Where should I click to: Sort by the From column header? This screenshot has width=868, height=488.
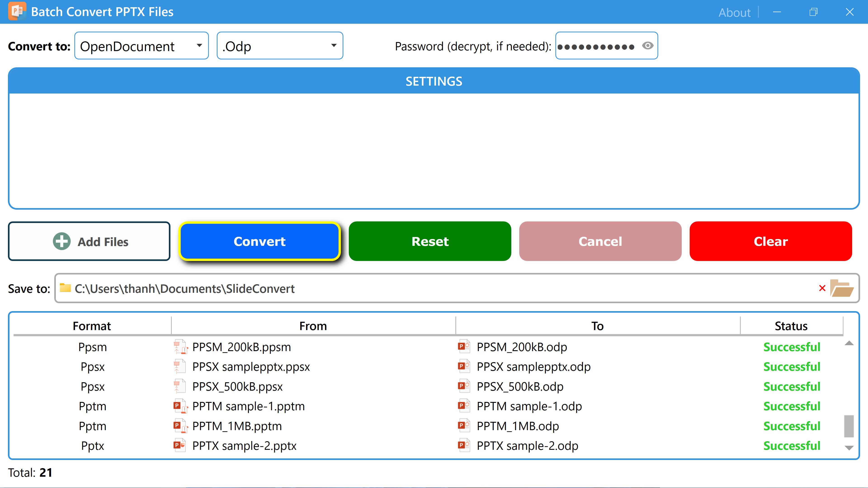coord(313,326)
